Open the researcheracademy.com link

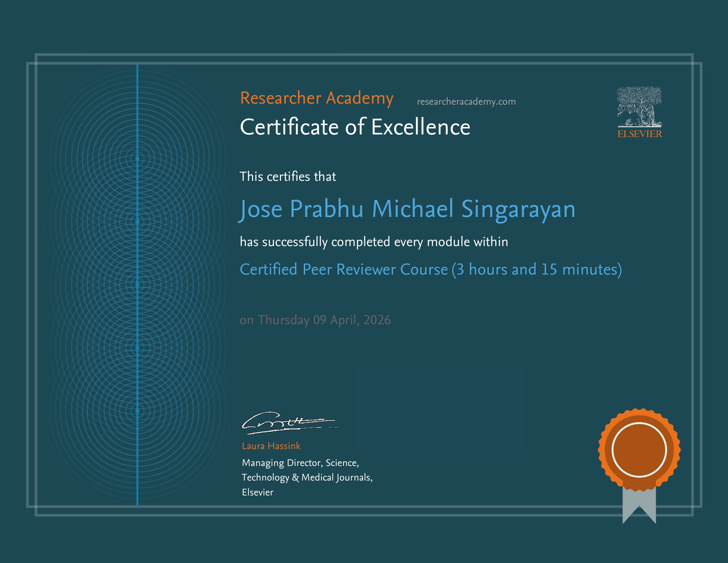[466, 102]
